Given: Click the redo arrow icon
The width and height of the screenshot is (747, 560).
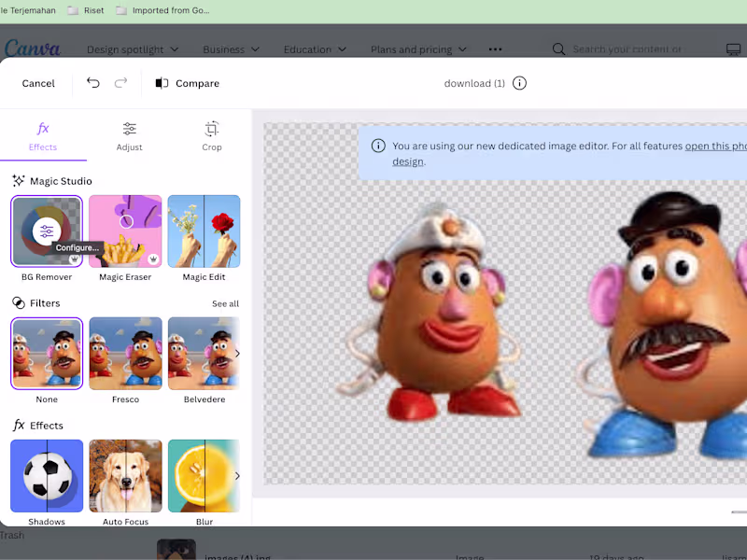Looking at the screenshot, I should coord(120,83).
